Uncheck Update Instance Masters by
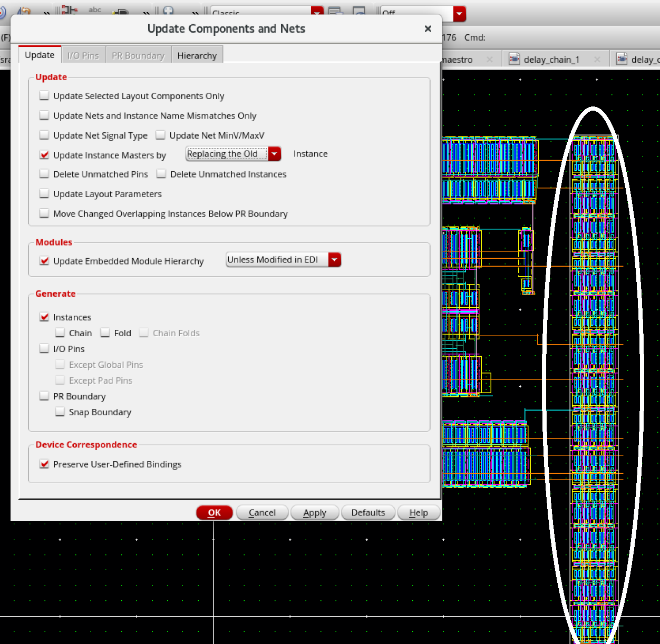 [x=44, y=154]
